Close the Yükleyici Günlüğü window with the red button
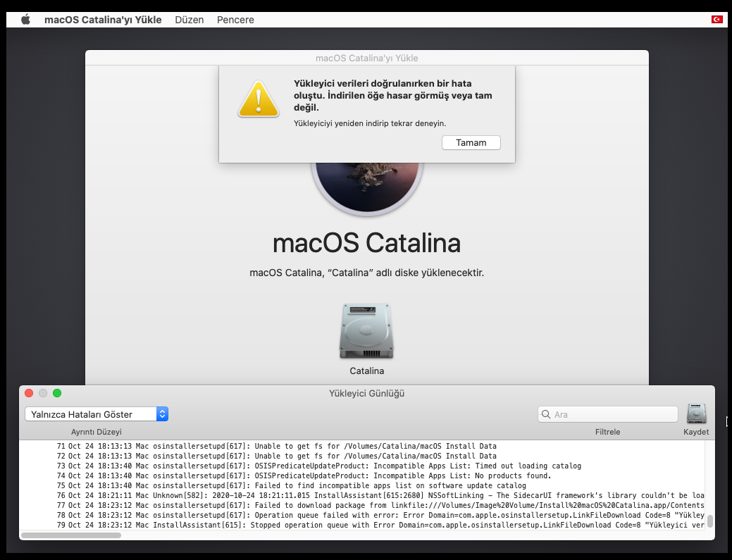Viewport: 732px width, 560px height. [29, 393]
